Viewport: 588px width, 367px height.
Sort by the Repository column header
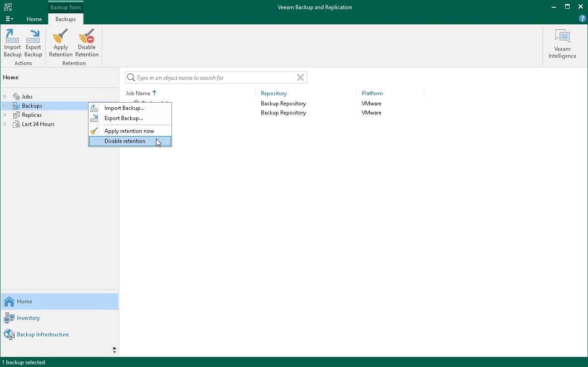(274, 93)
